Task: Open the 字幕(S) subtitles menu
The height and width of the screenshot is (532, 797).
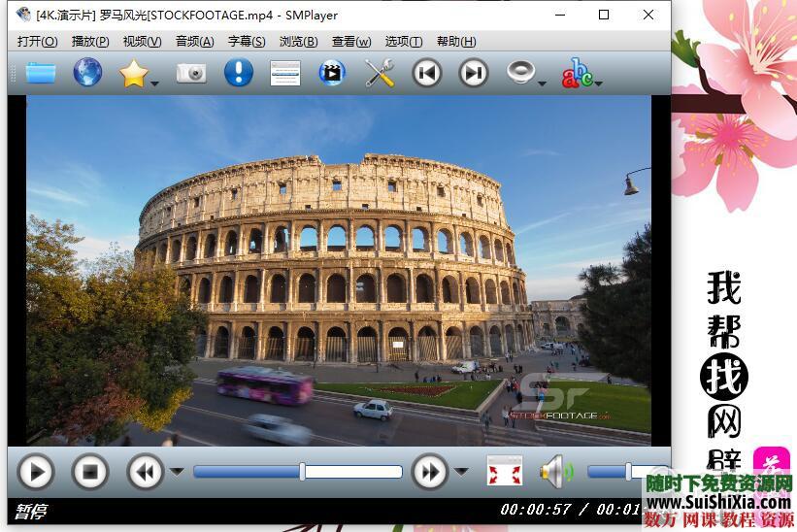Action: [247, 41]
